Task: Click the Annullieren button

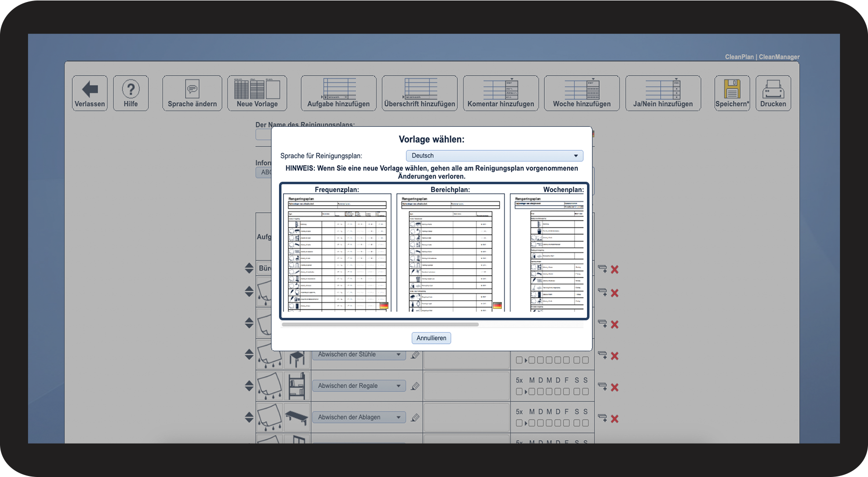Action: pos(431,338)
